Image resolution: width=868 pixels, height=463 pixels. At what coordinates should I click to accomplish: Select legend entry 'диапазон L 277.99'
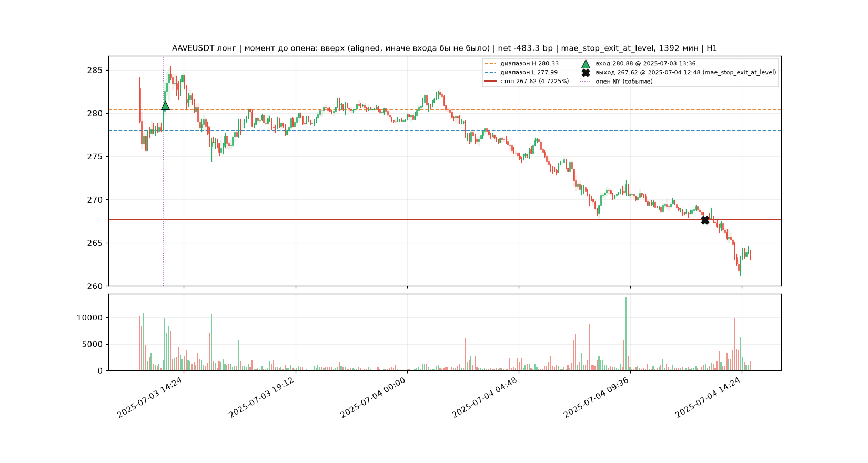[529, 73]
